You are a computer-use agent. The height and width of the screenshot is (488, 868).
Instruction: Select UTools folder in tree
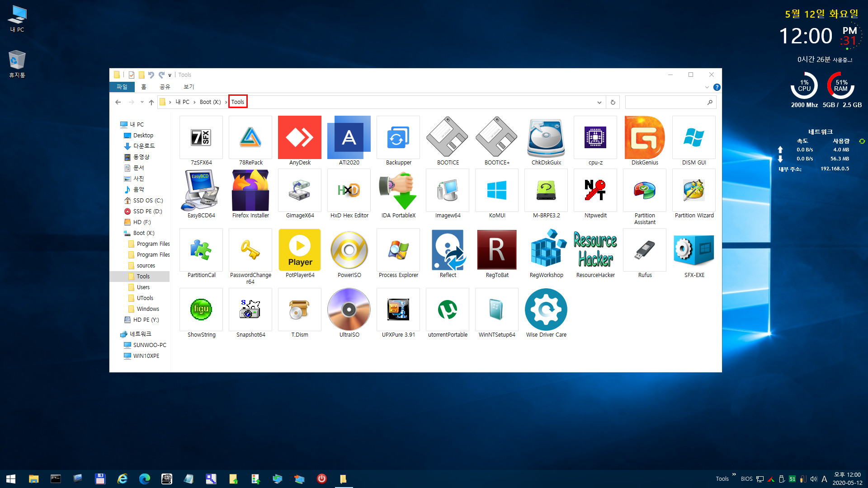pos(145,298)
